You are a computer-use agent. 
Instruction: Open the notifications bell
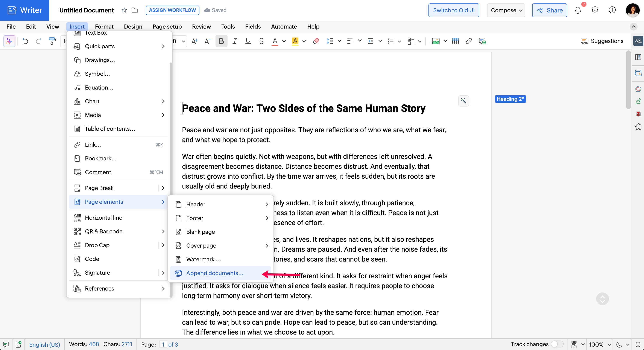coord(578,10)
